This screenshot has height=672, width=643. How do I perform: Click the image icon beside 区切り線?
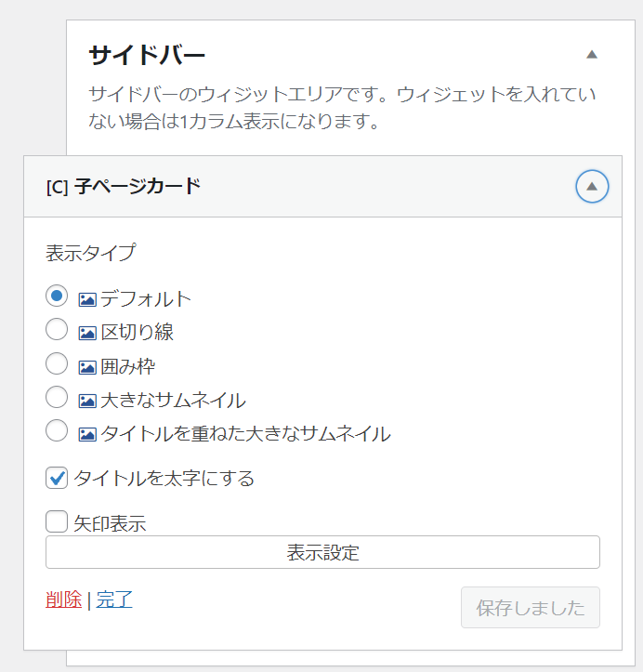[x=87, y=333]
